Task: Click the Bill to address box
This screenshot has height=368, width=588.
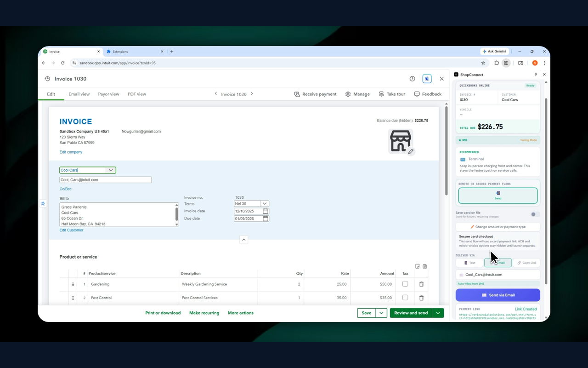Action: 119,215
